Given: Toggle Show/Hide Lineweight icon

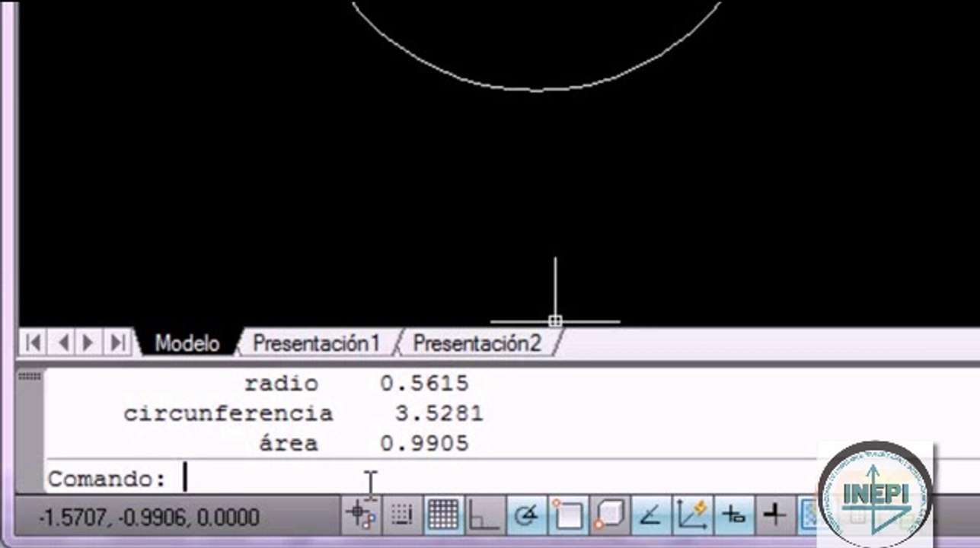Looking at the screenshot, I should click(x=774, y=516).
